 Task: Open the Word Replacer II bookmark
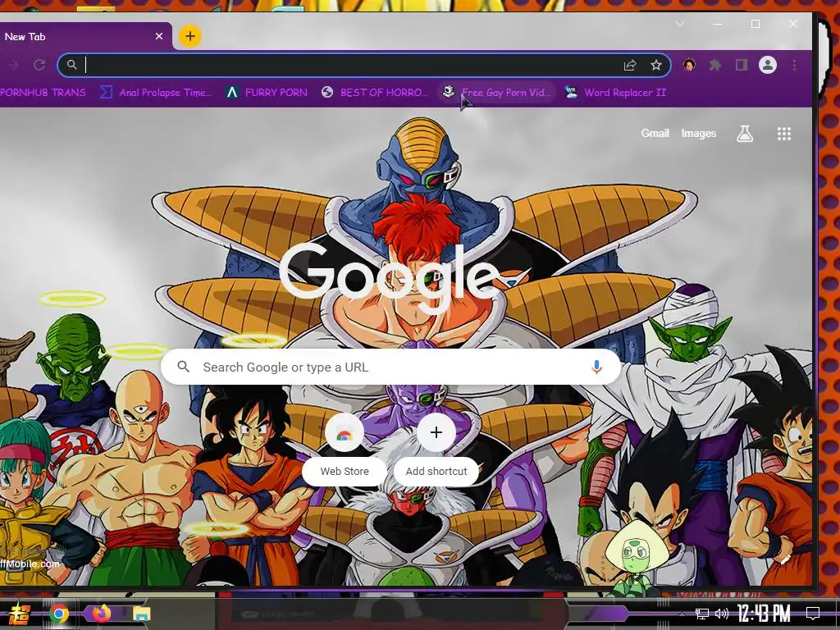coord(615,93)
